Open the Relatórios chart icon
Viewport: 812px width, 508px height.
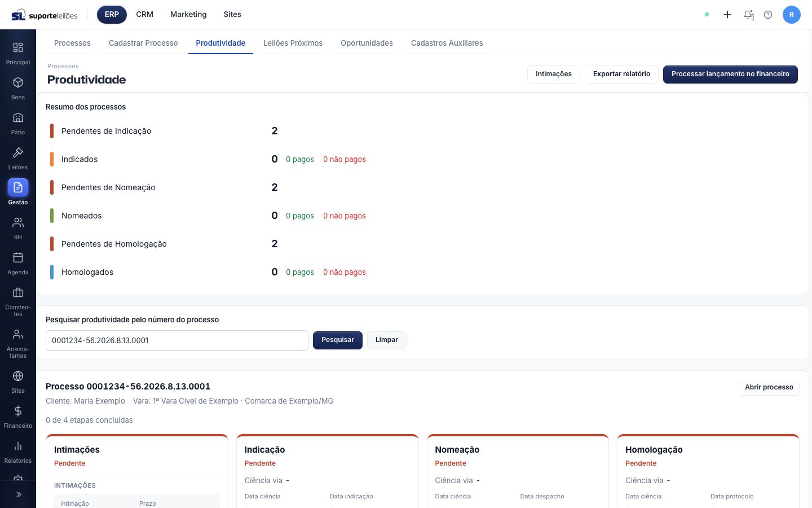pyautogui.click(x=18, y=446)
